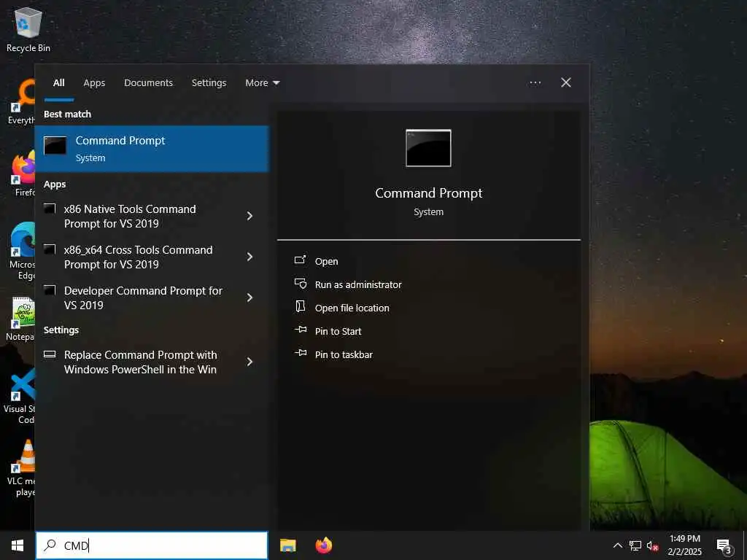This screenshot has width=747, height=560.
Task: Click the x86 Native Tools result icon
Action: pos(50,209)
